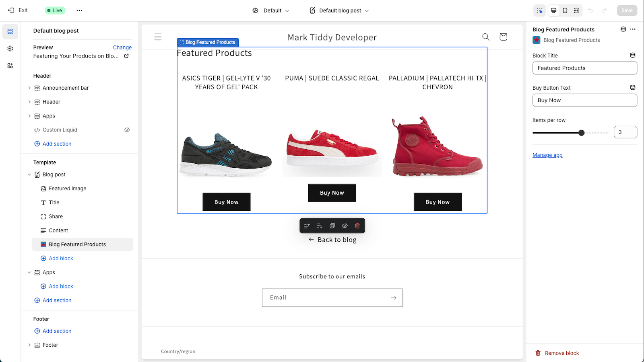Show the hidden Custom Liquid section
The height and width of the screenshot is (362, 644).
point(127,130)
